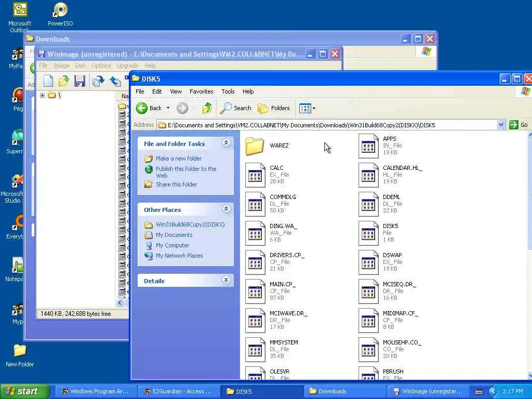The width and height of the screenshot is (532, 399).
Task: Open the Back history dropdown arrow
Action: (x=168, y=108)
